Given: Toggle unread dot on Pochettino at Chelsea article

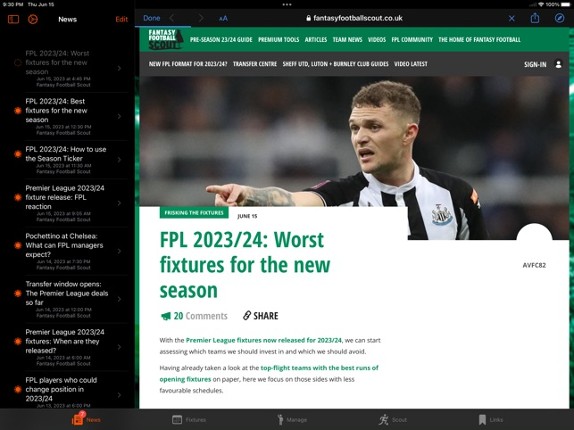Looking at the screenshot, I should (18, 245).
